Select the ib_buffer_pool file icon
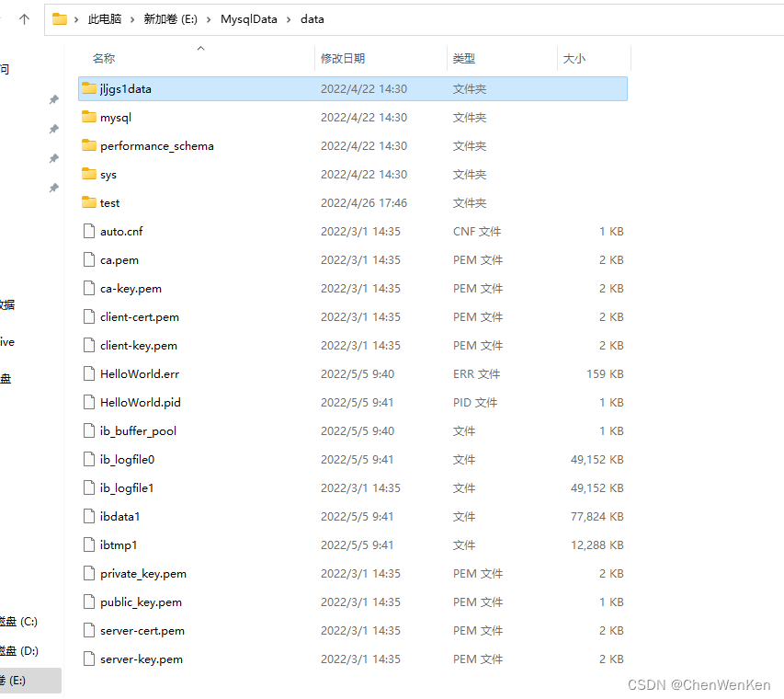 pos(89,430)
